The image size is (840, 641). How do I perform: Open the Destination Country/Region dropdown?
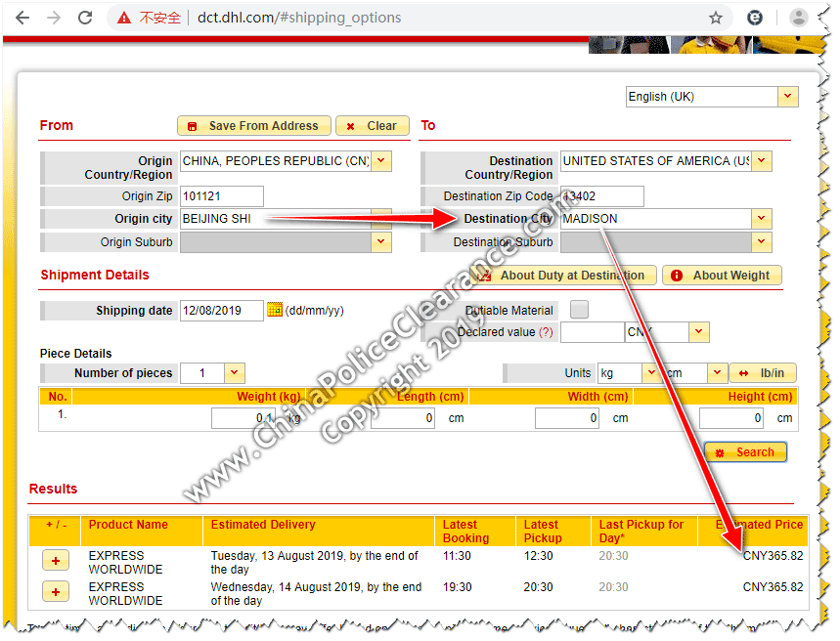[x=761, y=160]
